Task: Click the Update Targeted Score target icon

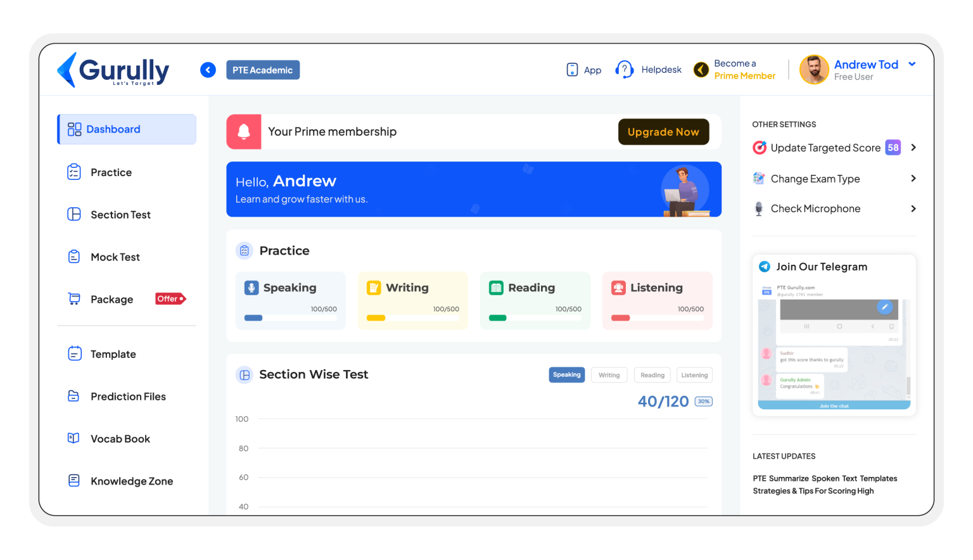Action: [x=759, y=148]
